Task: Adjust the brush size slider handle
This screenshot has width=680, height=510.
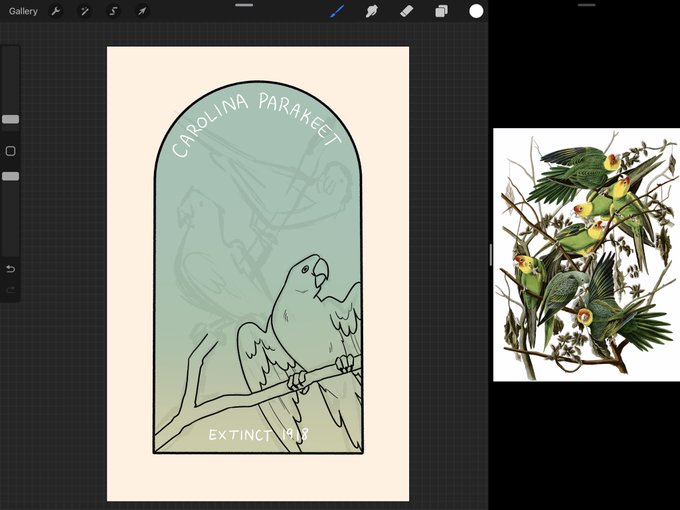Action: pos(10,119)
